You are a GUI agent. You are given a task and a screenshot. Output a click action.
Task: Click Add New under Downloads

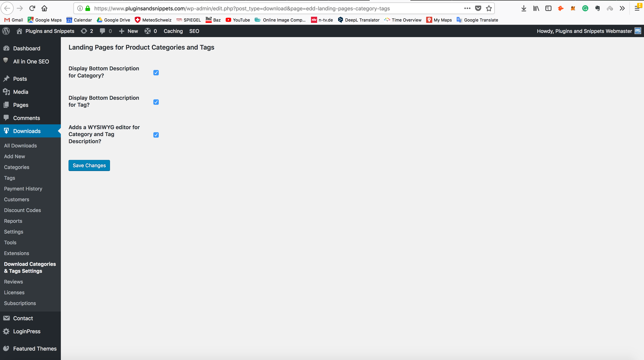pyautogui.click(x=15, y=156)
